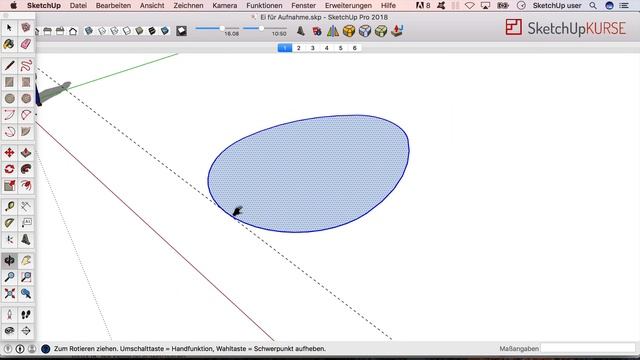Select the blue egg-shaped face
The width and height of the screenshot is (640, 360).
(309, 173)
